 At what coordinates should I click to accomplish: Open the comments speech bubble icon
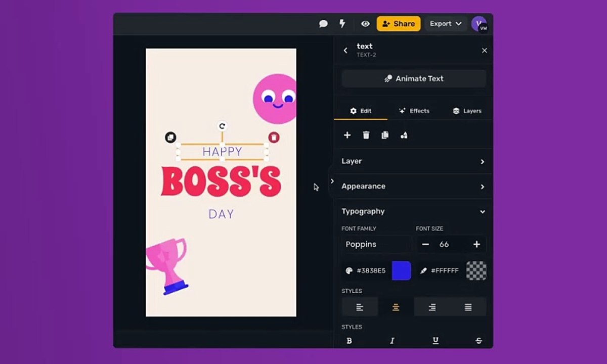[323, 24]
